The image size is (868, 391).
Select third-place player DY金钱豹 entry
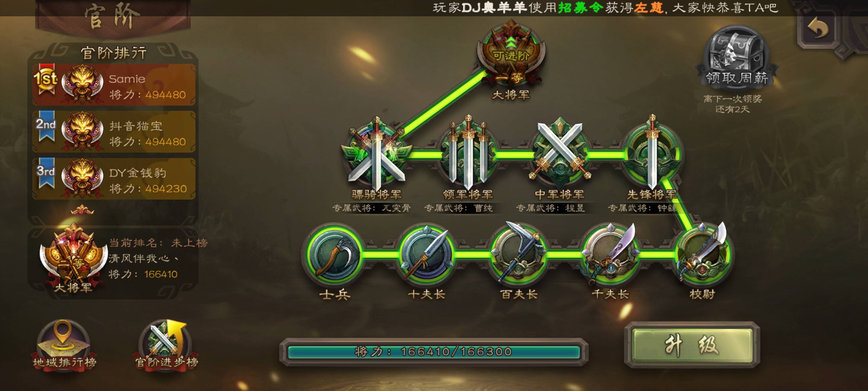point(114,178)
